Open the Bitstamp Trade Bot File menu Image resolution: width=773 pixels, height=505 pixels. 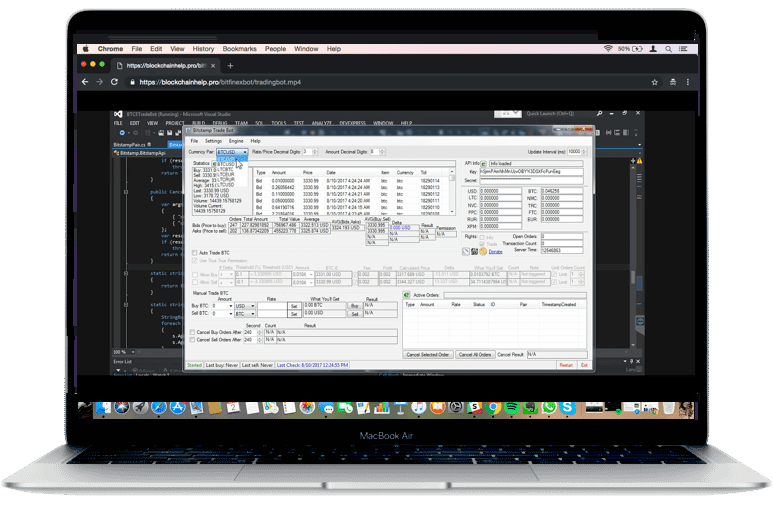(x=194, y=141)
